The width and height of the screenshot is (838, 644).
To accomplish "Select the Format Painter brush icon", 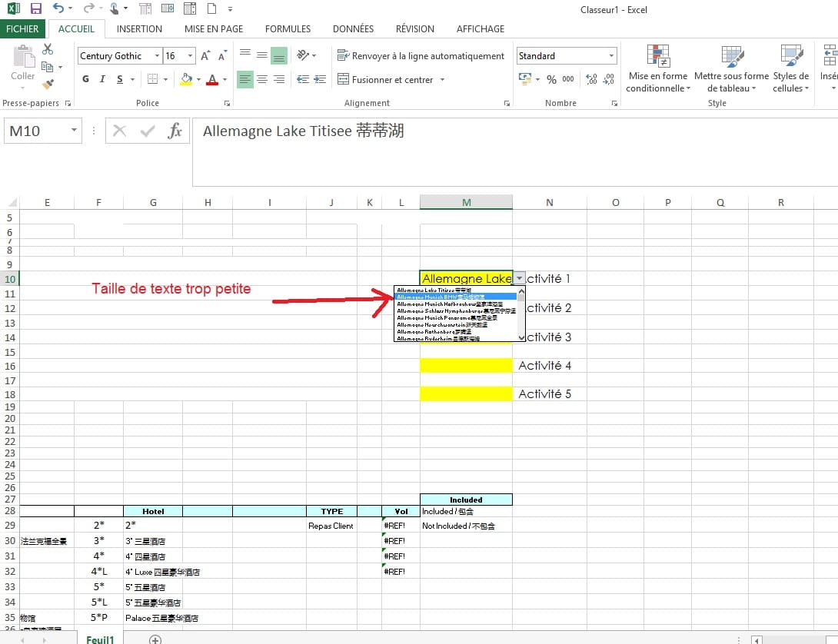I will (x=48, y=84).
